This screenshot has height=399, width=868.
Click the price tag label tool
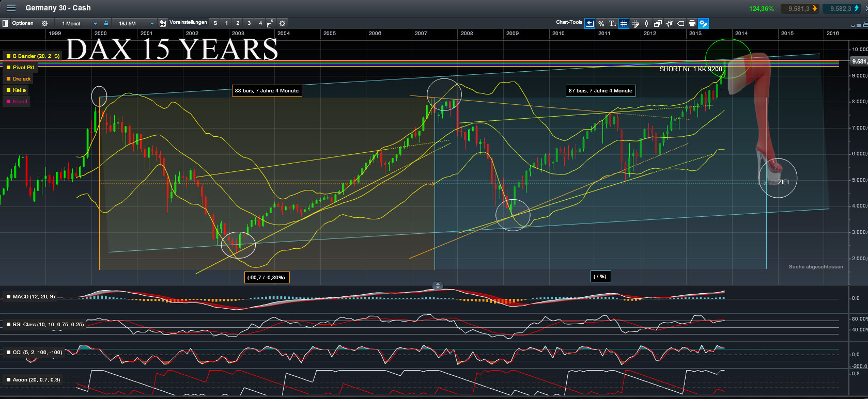(680, 23)
